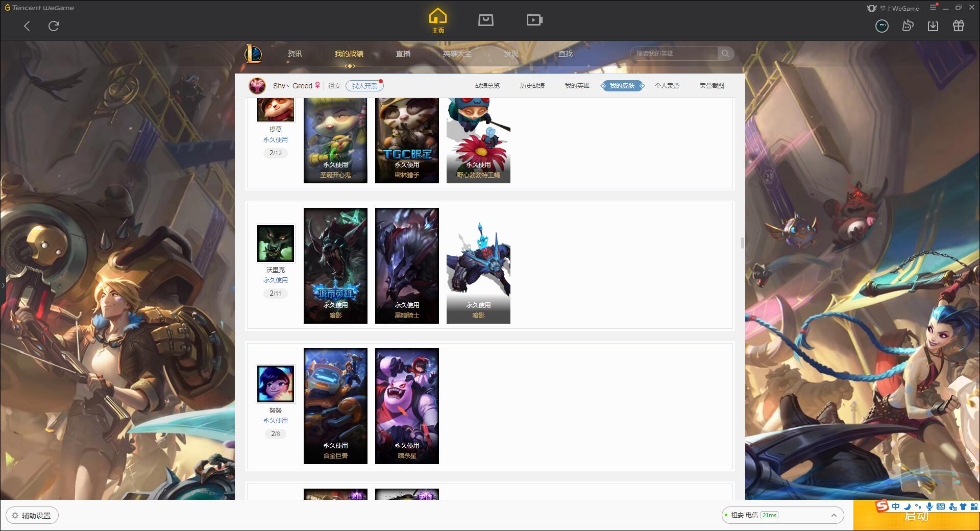Switch to the 英雄大全 tab
This screenshot has height=531, width=980.
pos(457,54)
